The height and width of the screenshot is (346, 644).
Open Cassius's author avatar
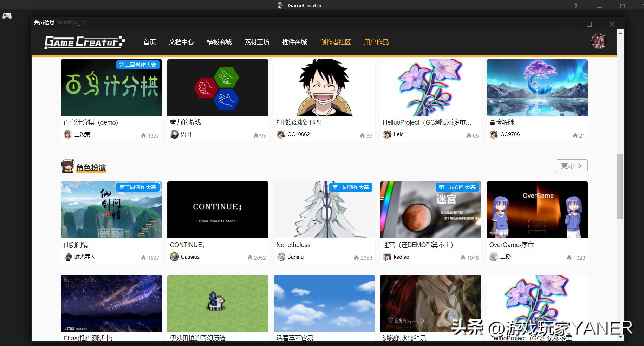pos(174,257)
